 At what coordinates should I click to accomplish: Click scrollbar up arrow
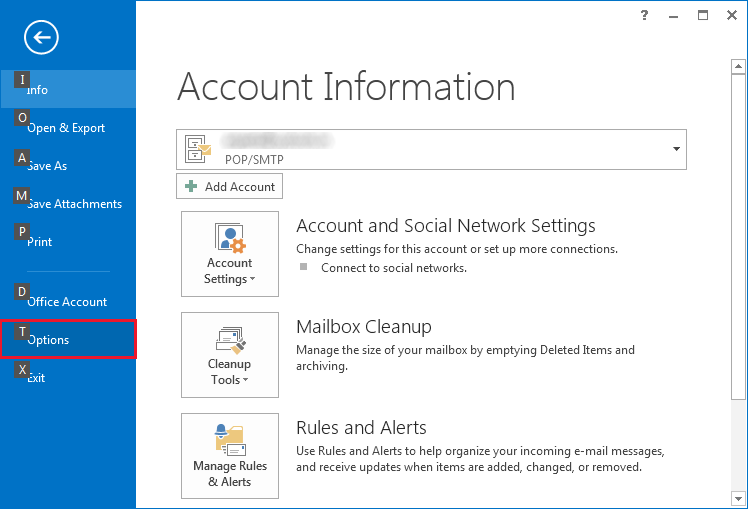(738, 66)
